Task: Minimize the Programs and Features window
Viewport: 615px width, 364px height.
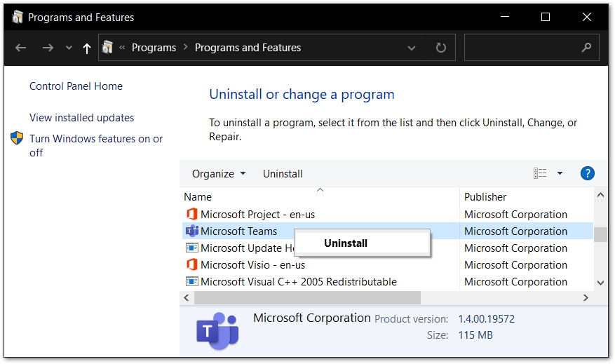Action: [x=505, y=17]
